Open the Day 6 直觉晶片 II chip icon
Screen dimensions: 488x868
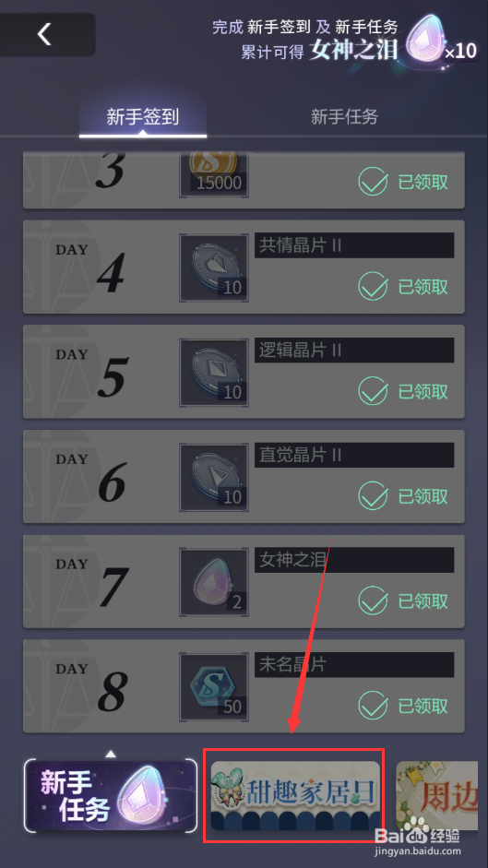214,477
